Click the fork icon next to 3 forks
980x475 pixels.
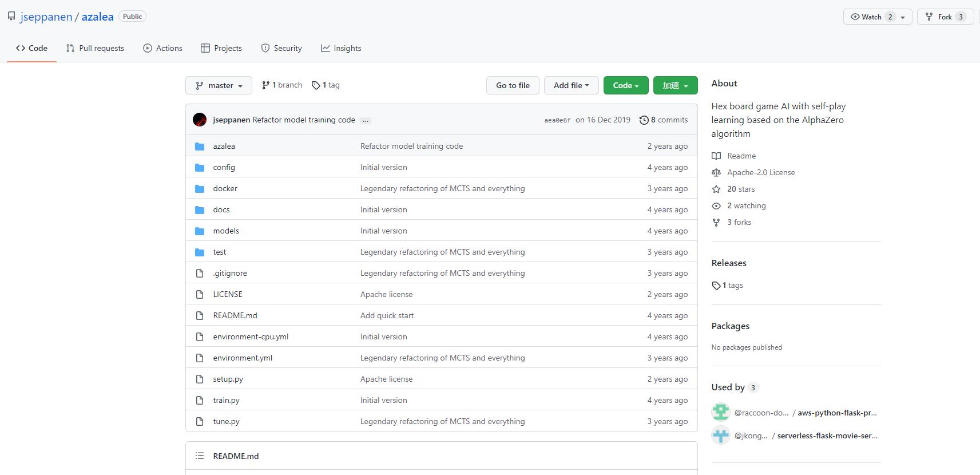pyautogui.click(x=716, y=222)
